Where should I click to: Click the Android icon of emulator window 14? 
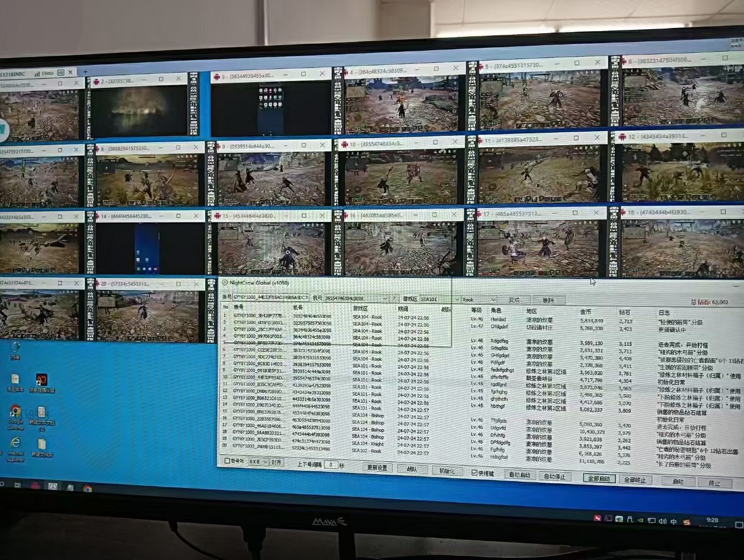coord(97,216)
